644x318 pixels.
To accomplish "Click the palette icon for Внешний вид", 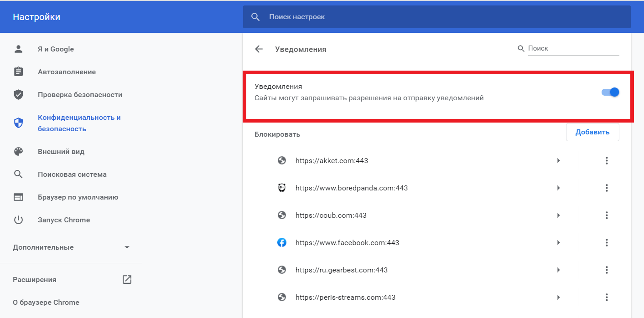I will 18,152.
